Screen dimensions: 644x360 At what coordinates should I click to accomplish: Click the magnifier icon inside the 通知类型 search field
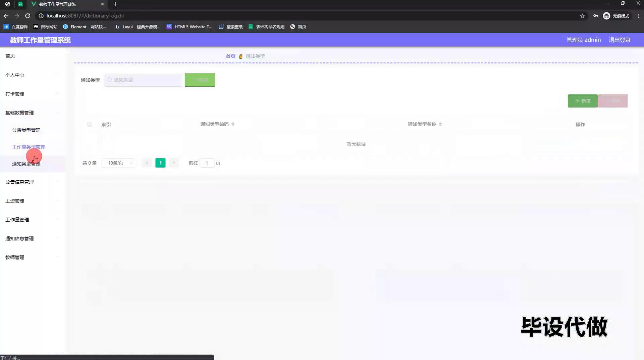pyautogui.click(x=110, y=80)
